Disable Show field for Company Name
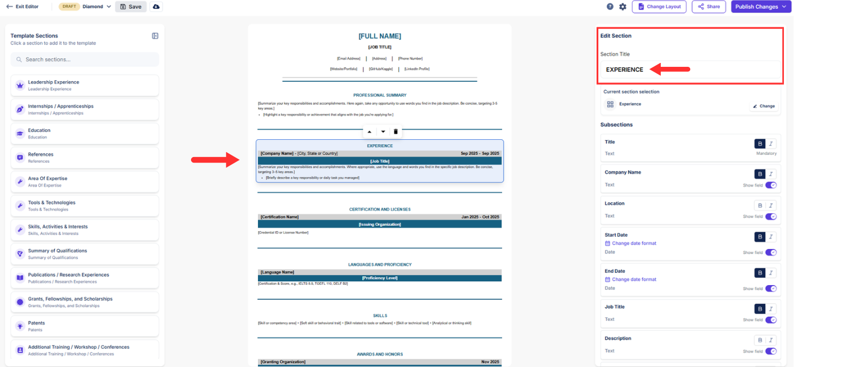 point(771,185)
